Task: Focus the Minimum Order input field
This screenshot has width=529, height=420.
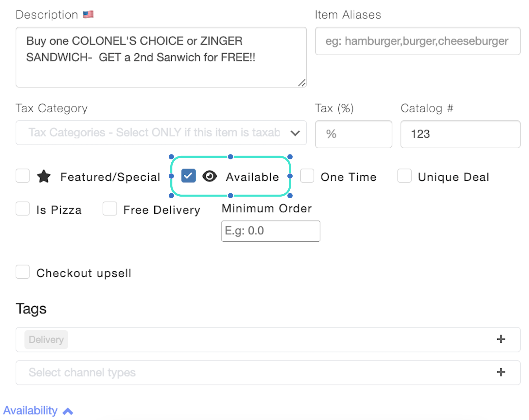Action: tap(271, 231)
